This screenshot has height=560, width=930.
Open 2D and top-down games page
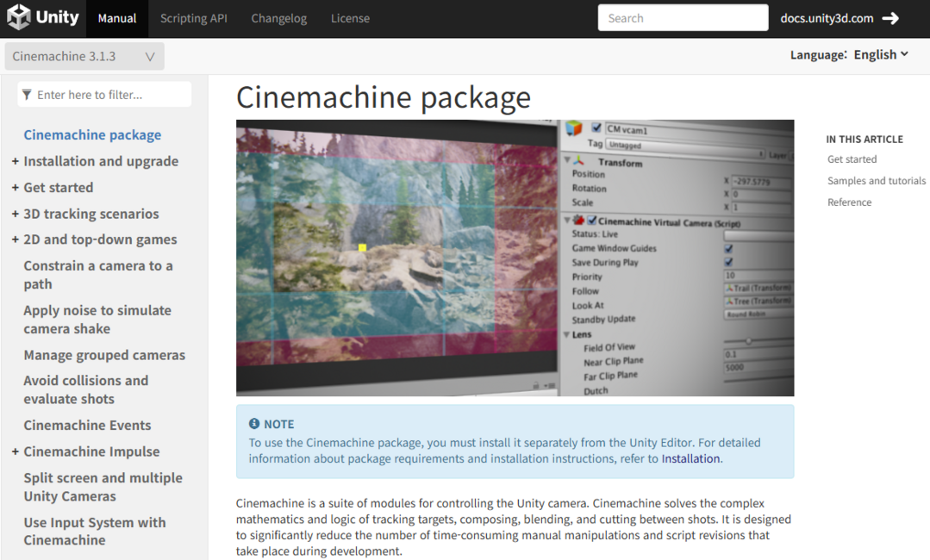coord(100,240)
